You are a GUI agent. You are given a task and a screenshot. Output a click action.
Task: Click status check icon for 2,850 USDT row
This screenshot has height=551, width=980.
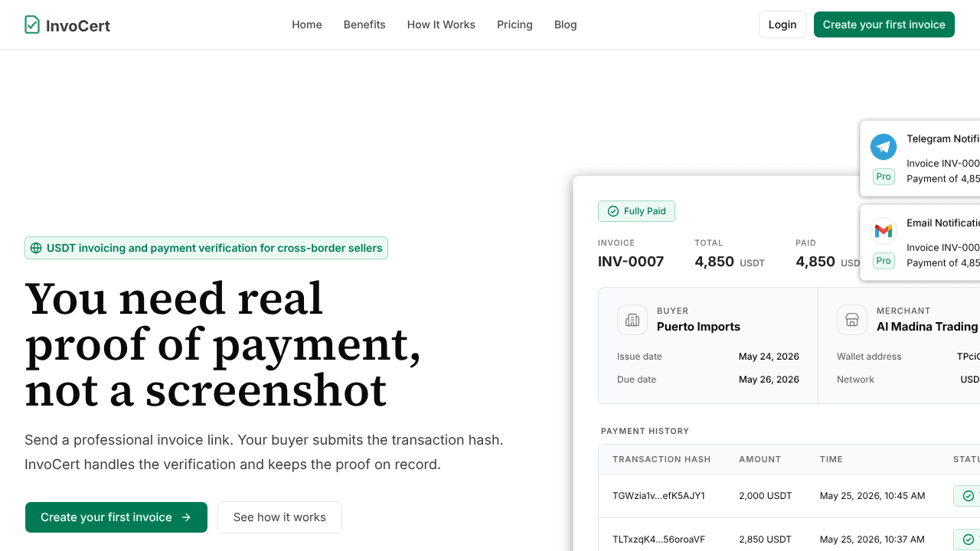968,540
